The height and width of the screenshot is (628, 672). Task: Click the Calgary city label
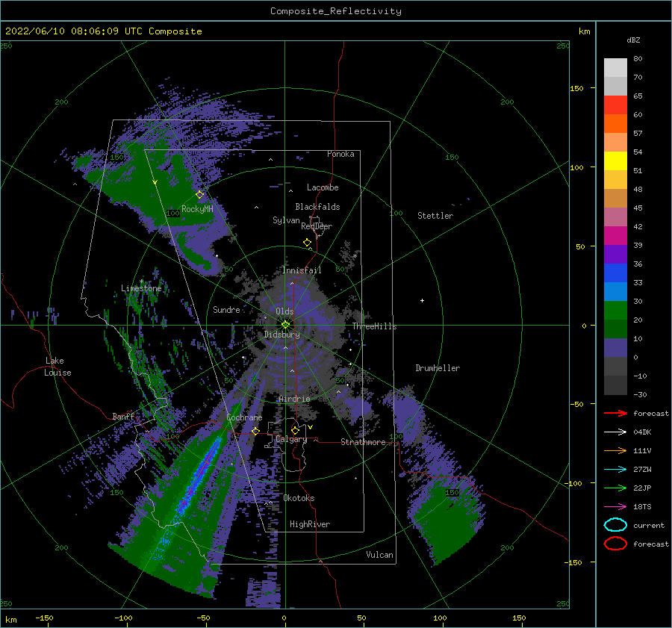291,439
